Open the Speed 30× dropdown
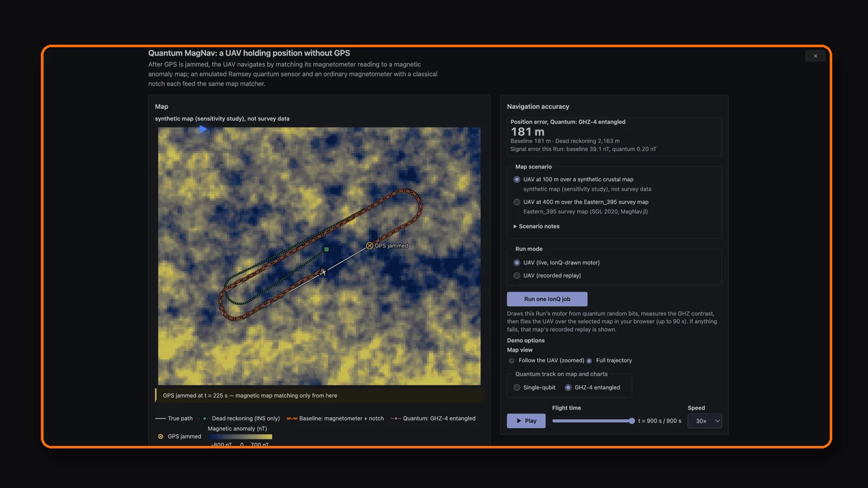Screen dimensions: 868x488 [x=705, y=421]
